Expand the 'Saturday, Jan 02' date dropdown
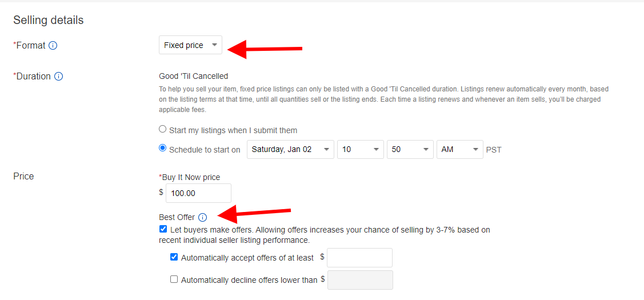Screen dimensions: 644x300 (x=290, y=150)
